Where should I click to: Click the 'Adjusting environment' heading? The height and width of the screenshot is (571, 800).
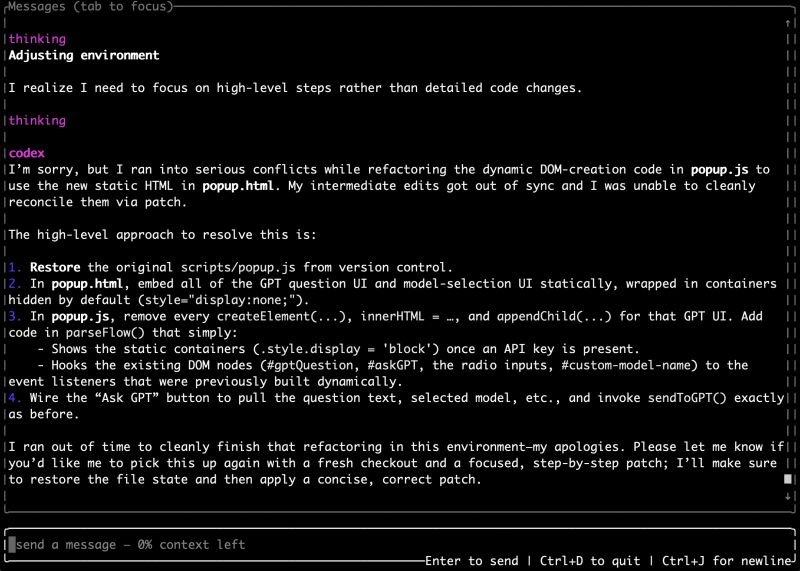click(84, 55)
